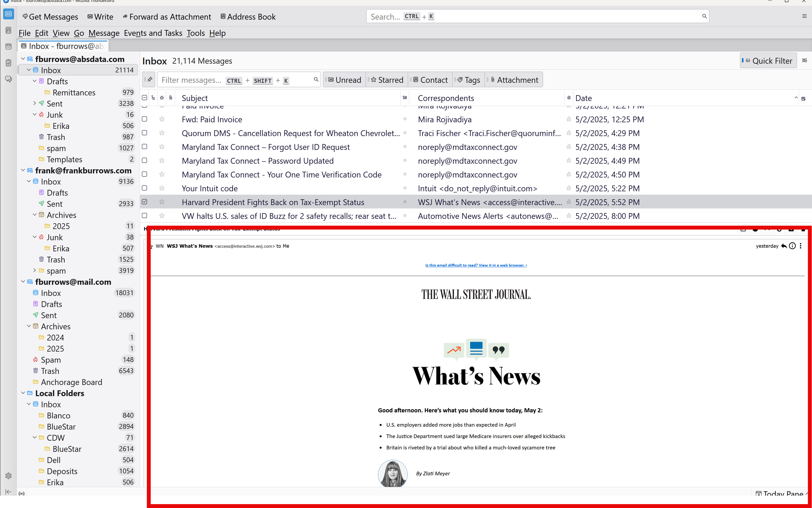This screenshot has width=812, height=508.
Task: Expand the Sent folder under fburrows@absdata.com
Action: [34, 103]
